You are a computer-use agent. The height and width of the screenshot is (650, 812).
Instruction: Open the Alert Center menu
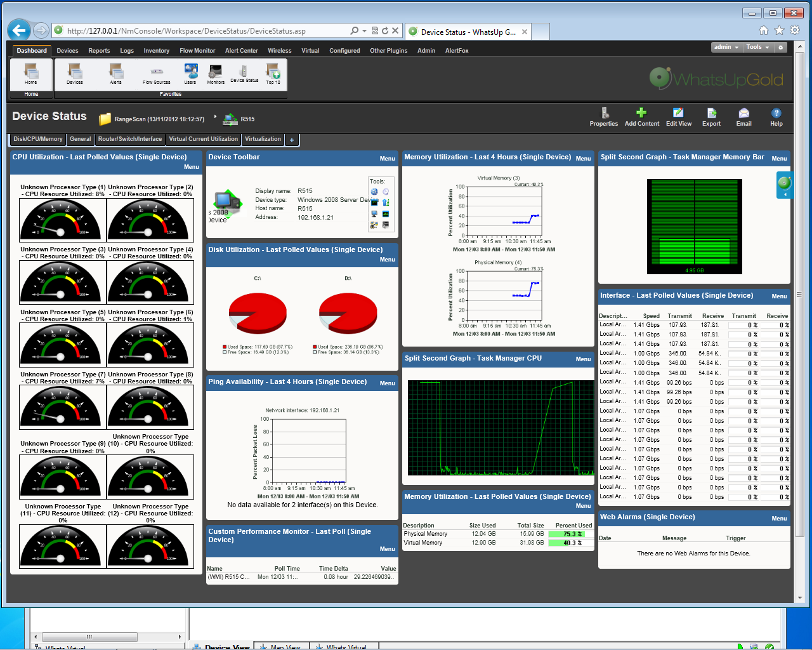pyautogui.click(x=242, y=51)
